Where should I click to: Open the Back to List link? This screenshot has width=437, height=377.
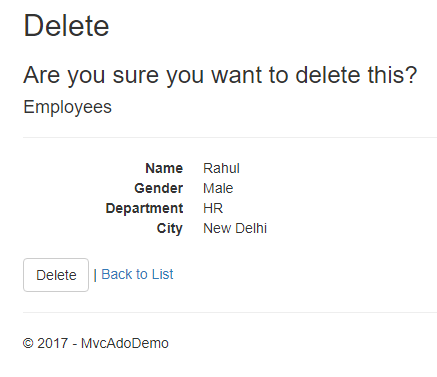click(x=137, y=274)
